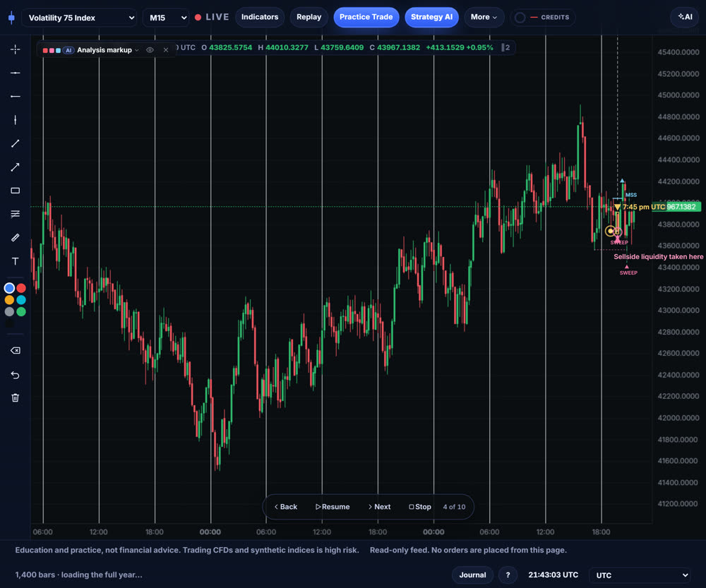The image size is (706, 588).
Task: Open the sparkle AI assistant button
Action: coord(684,17)
